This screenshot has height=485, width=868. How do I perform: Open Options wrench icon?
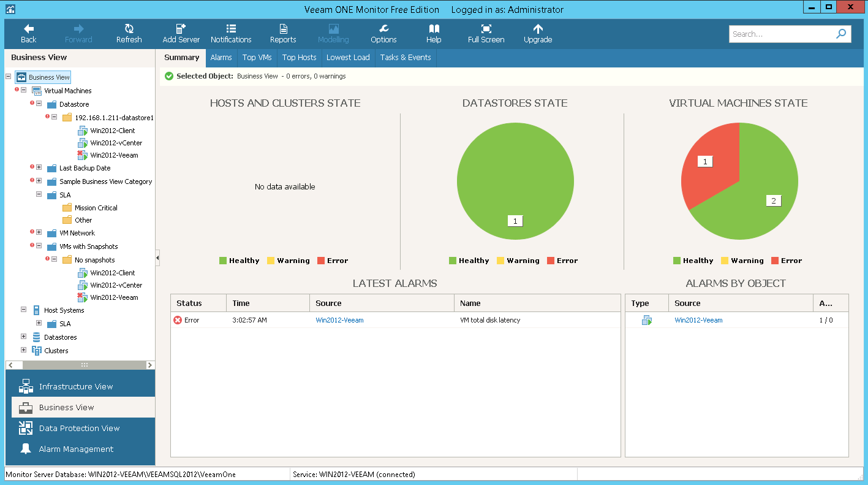tap(383, 29)
